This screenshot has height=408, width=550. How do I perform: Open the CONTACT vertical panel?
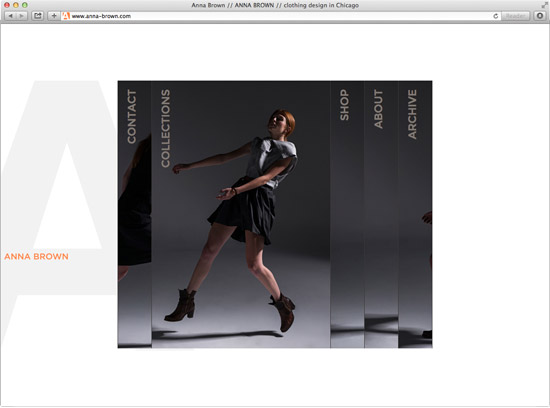pos(135,214)
